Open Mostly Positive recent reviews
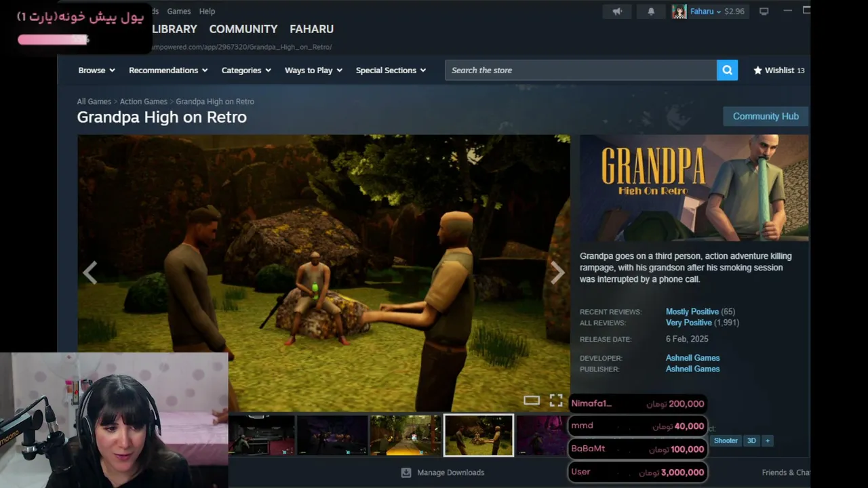Viewport: 868px width, 488px height. pos(692,312)
